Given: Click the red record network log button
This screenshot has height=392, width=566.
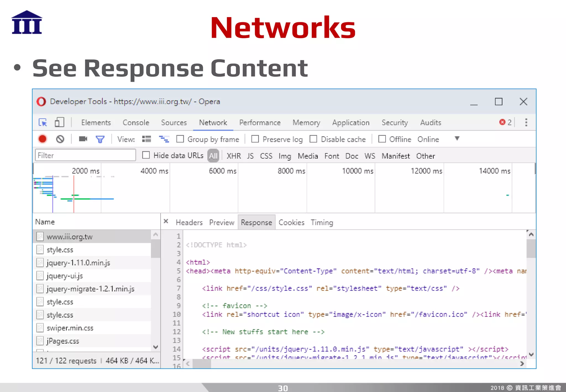Looking at the screenshot, I should 43,139.
